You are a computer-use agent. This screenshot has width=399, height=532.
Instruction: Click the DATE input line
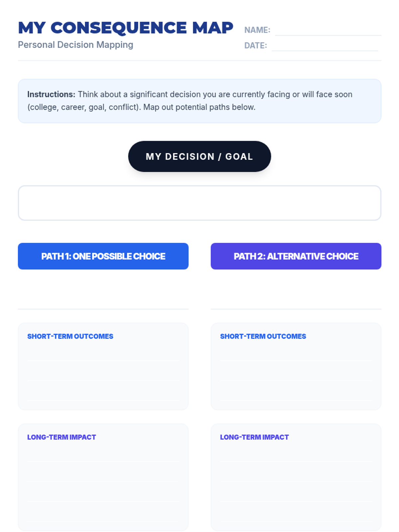pos(325,46)
